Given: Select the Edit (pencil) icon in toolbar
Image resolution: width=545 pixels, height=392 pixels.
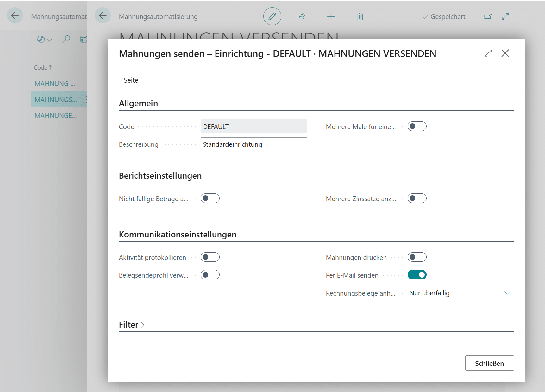Looking at the screenshot, I should coord(272,16).
